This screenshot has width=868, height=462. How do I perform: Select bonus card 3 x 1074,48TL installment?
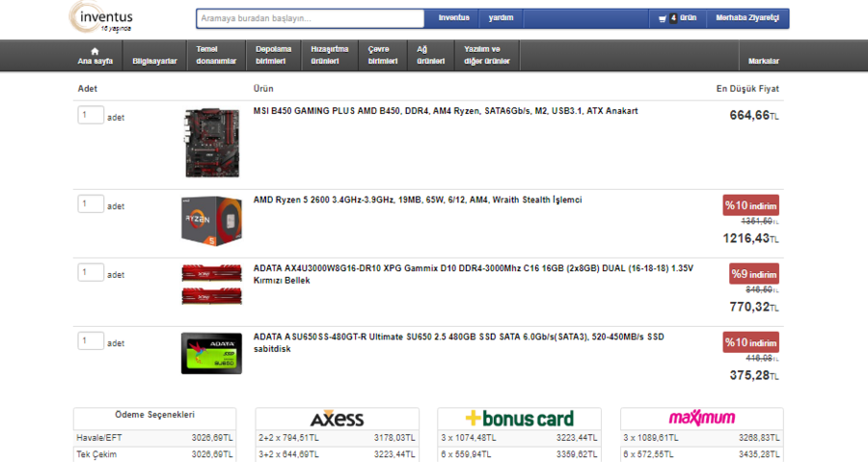tap(519, 438)
